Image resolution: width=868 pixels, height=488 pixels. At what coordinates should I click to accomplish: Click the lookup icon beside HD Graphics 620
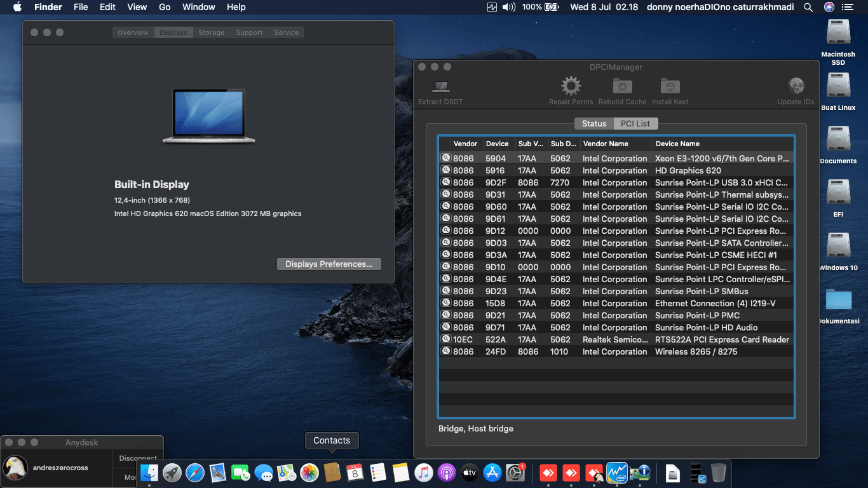446,170
